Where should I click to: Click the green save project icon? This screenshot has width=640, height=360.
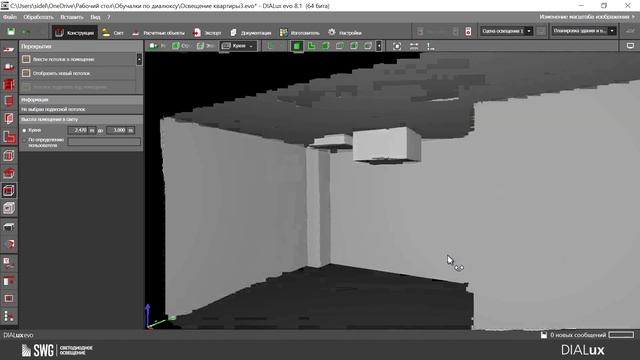click(x=11, y=32)
